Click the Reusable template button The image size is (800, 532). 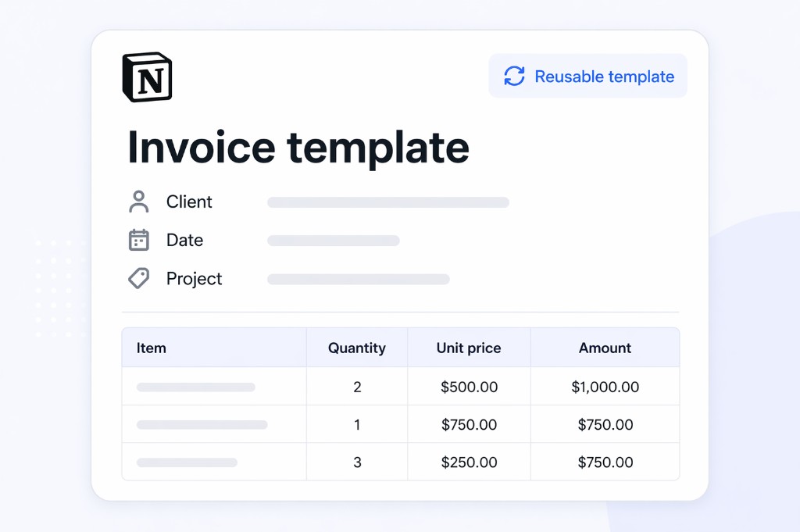pyautogui.click(x=587, y=76)
